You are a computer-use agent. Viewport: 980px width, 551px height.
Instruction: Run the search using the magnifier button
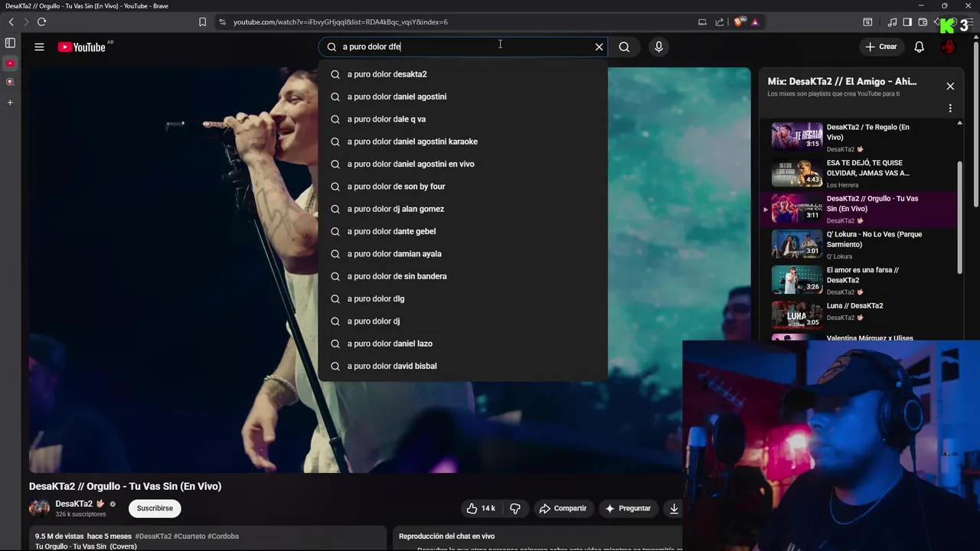click(x=624, y=47)
